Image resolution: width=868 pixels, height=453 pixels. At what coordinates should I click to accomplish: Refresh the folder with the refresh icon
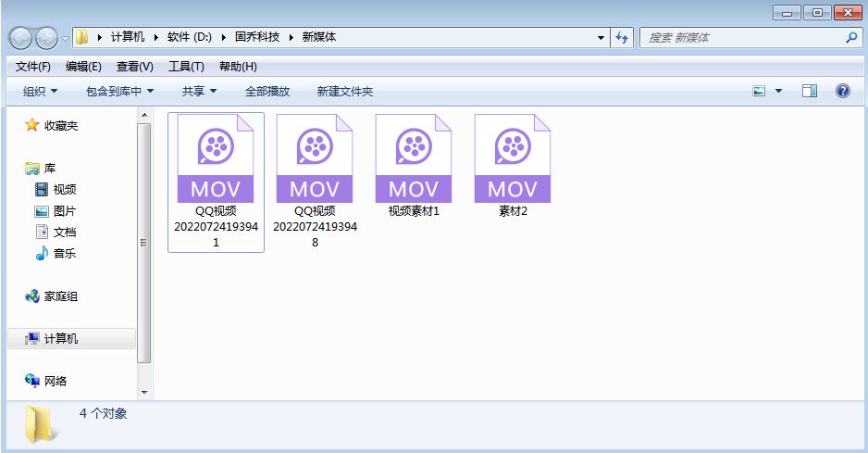click(x=622, y=38)
